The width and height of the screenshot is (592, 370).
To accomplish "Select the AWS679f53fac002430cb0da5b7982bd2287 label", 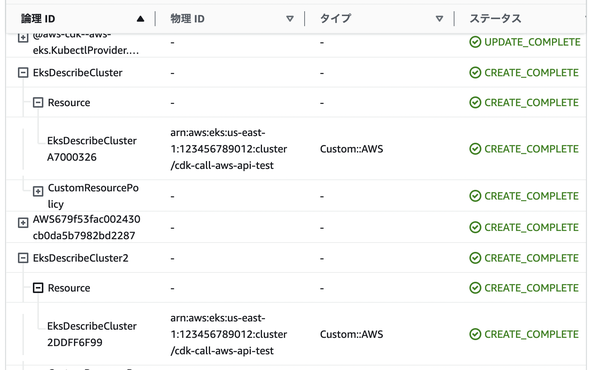I will [86, 227].
